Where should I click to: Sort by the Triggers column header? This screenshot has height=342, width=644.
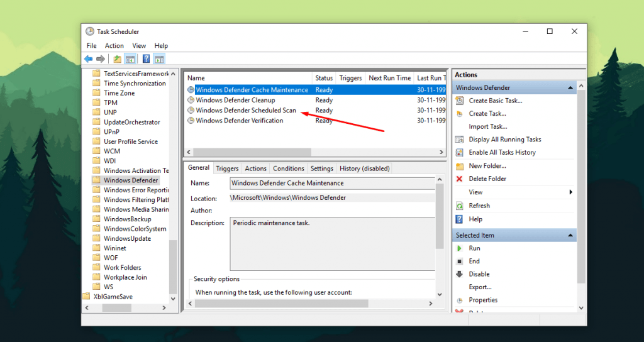point(350,78)
